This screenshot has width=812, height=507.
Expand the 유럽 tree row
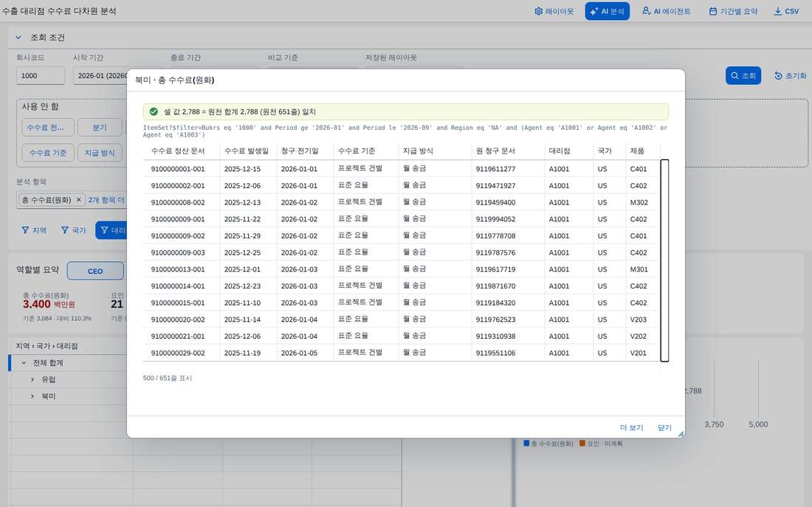(x=32, y=379)
